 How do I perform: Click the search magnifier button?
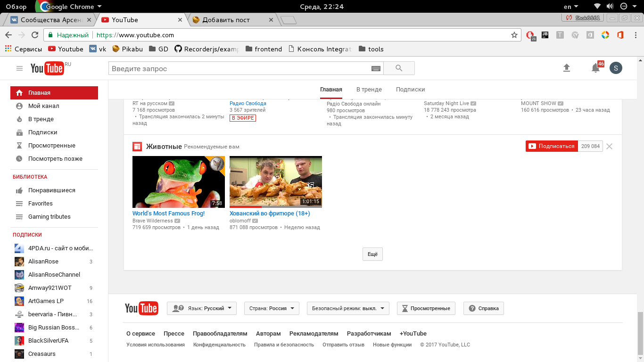coord(399,68)
